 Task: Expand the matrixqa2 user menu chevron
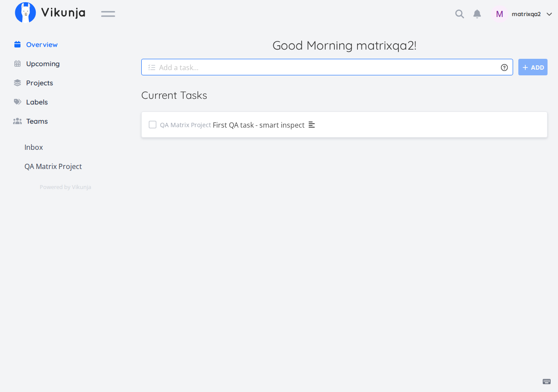(549, 14)
